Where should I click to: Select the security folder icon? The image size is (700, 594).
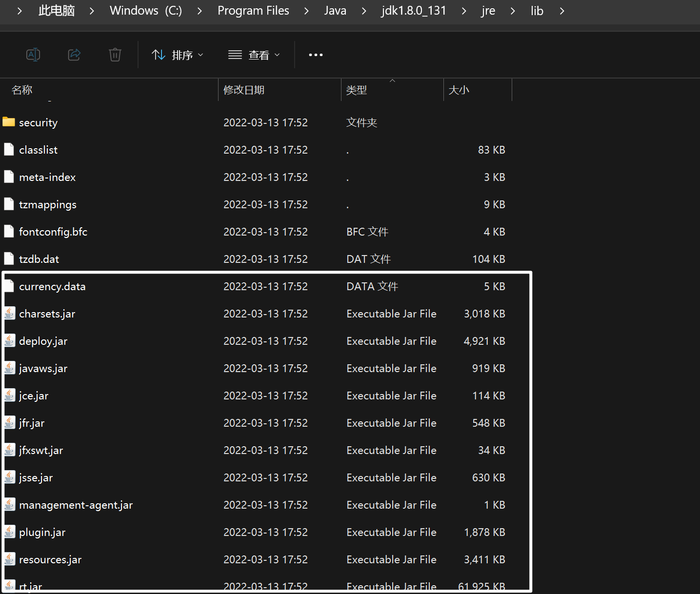[9, 122]
